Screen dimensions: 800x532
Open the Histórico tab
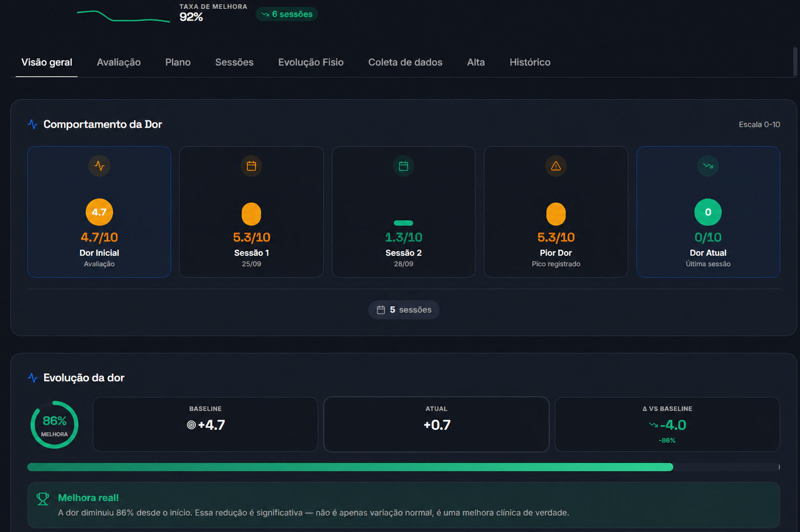pyautogui.click(x=530, y=62)
